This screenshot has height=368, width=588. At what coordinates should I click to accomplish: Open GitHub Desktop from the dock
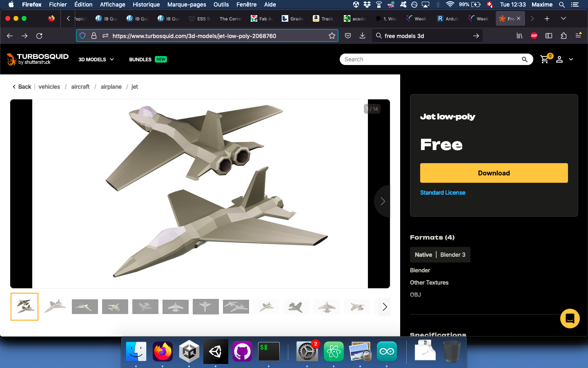tap(242, 352)
